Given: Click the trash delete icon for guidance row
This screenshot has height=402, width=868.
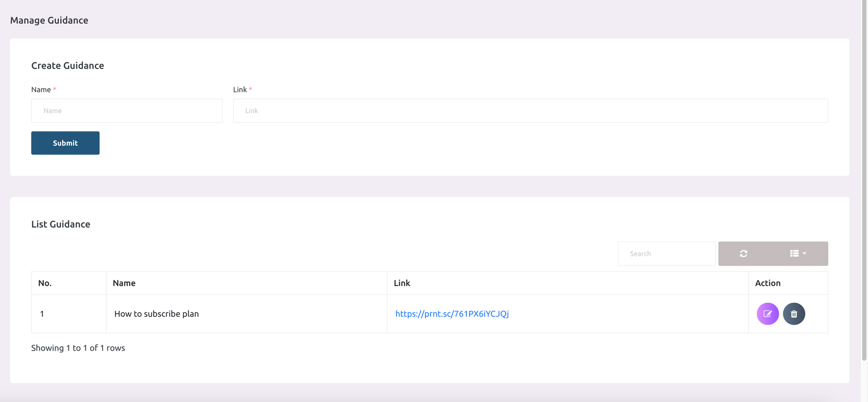Looking at the screenshot, I should [794, 314].
